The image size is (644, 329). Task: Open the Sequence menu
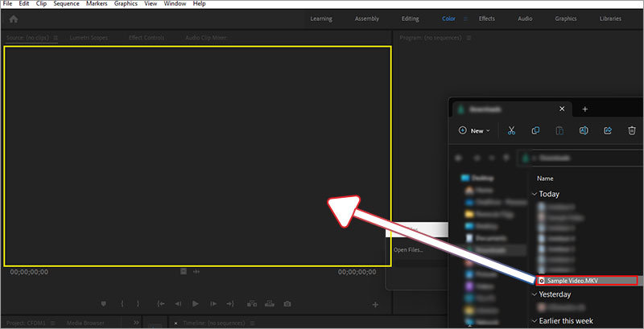[x=67, y=4]
